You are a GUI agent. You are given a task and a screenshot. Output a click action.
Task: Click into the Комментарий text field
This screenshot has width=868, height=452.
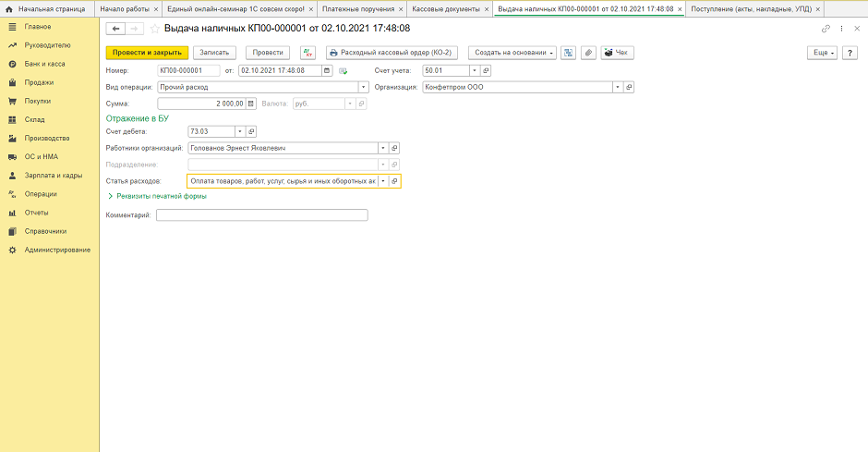261,215
